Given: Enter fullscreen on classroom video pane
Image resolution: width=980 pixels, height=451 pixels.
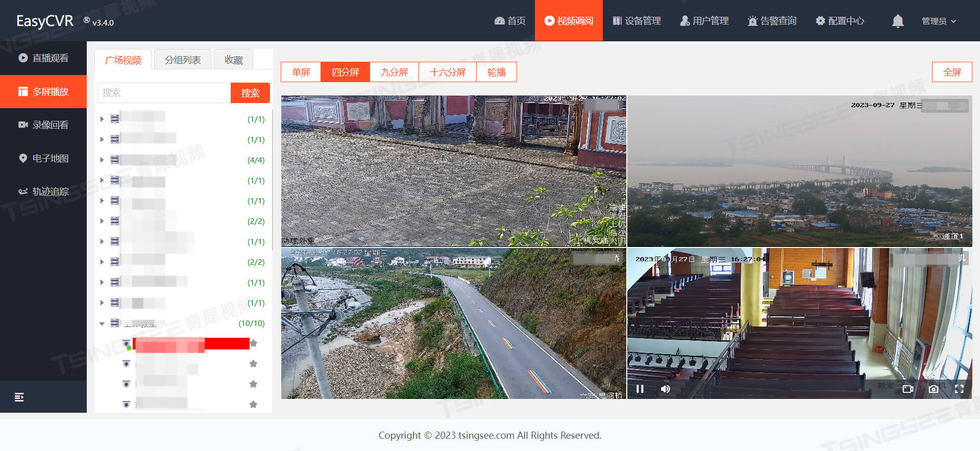Looking at the screenshot, I should 959,389.
